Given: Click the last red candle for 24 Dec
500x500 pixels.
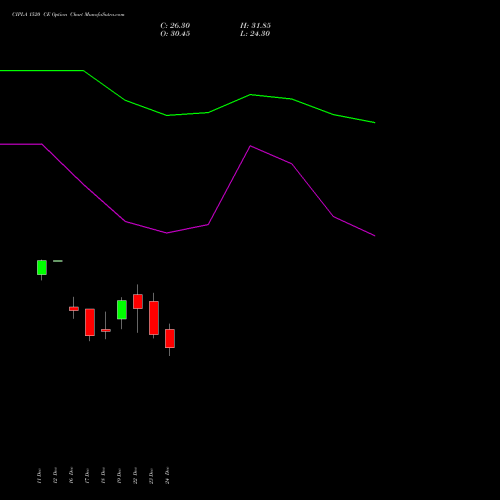Looking at the screenshot, I should [x=170, y=339].
